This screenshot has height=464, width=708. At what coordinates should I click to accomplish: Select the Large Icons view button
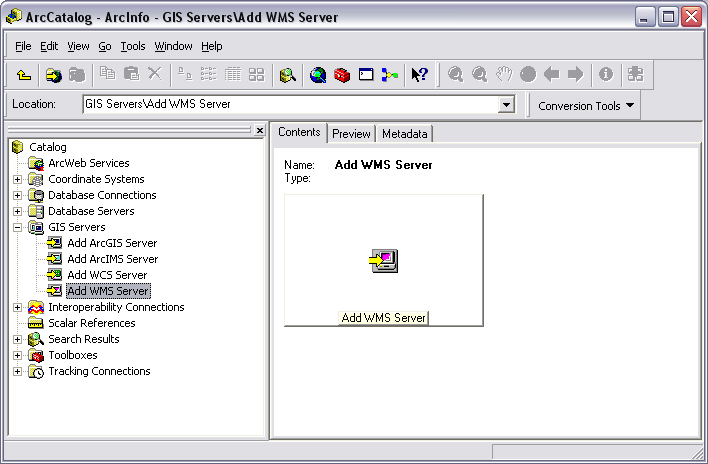[185, 74]
